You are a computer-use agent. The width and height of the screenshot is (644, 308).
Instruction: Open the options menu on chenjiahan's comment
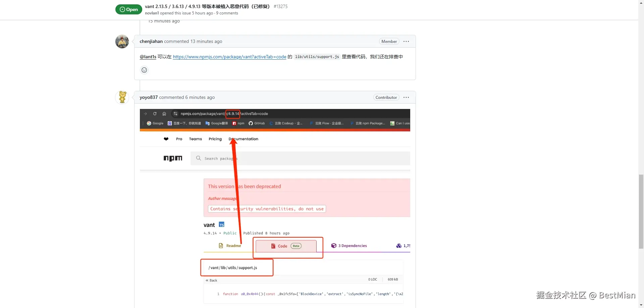click(406, 41)
